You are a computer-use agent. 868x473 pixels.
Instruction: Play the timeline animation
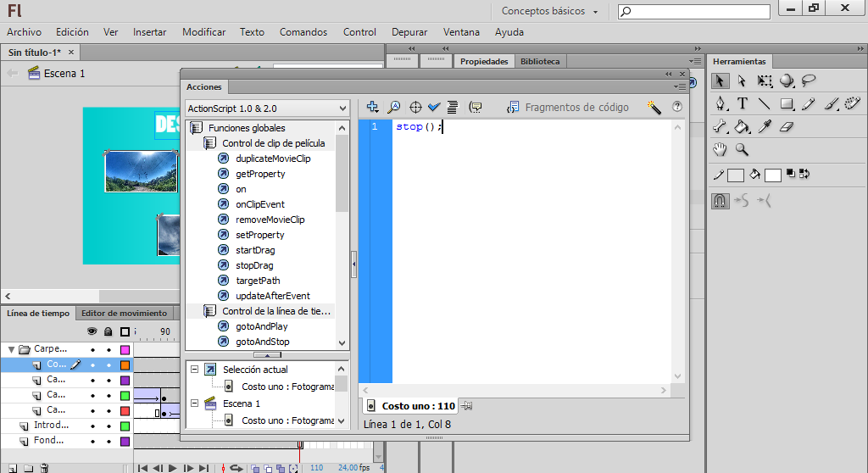[x=172, y=468]
